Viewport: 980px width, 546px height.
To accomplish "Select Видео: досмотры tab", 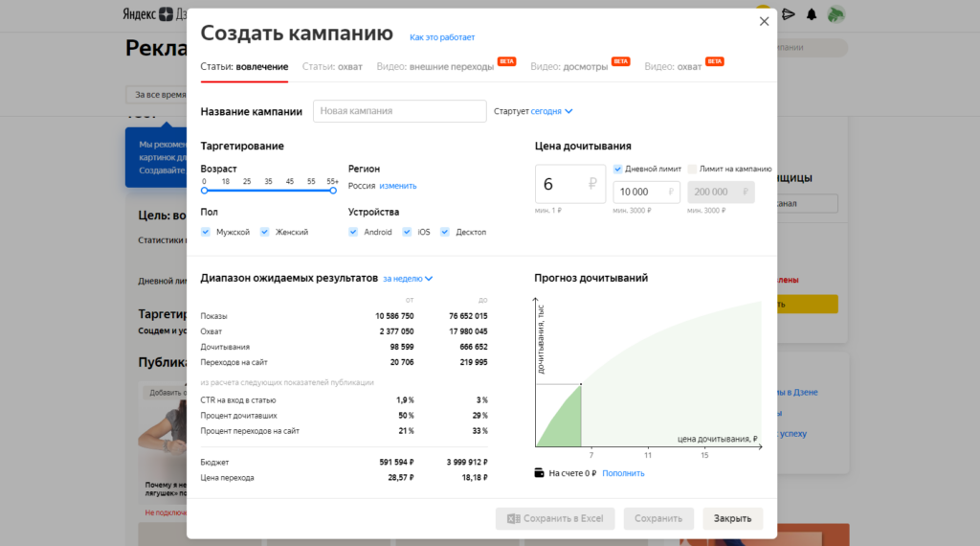I will coord(568,66).
